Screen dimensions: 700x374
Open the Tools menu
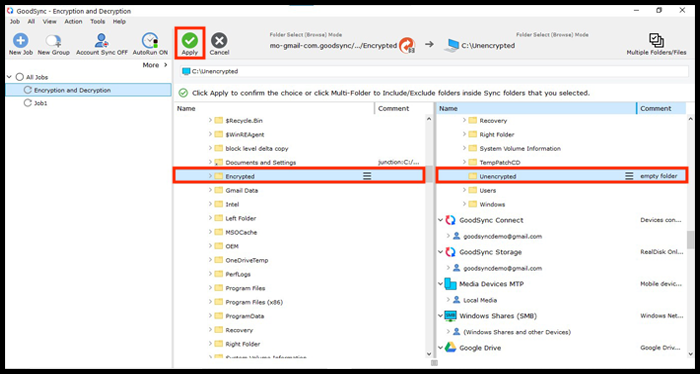click(x=97, y=21)
